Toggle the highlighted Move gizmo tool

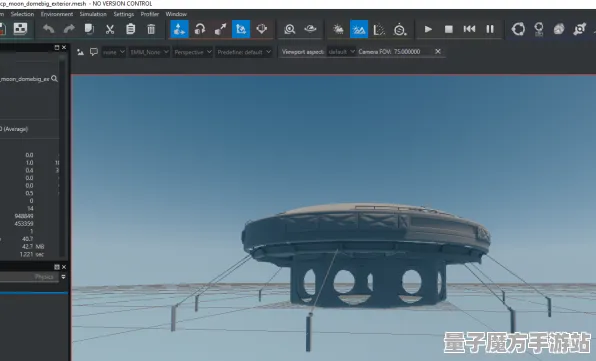(x=179, y=29)
